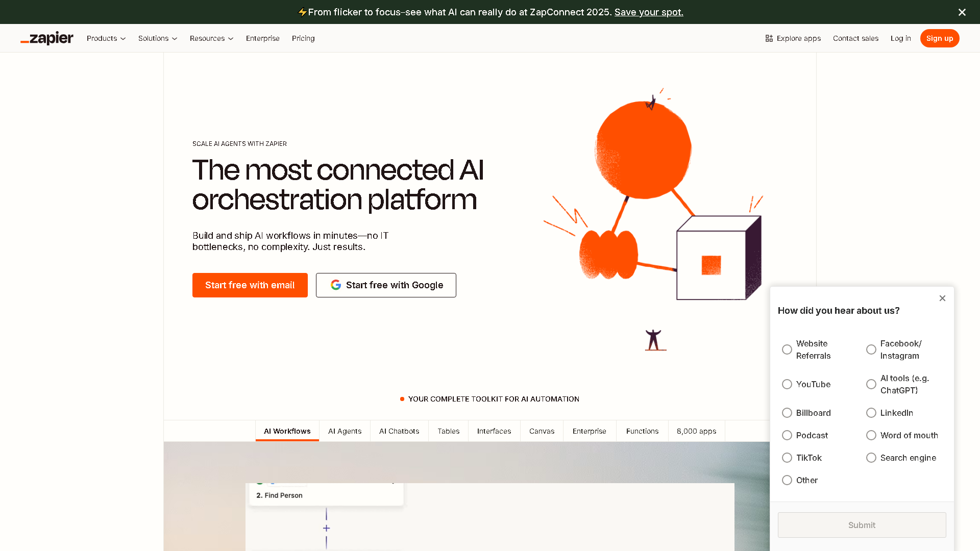Viewport: 980px width, 551px height.
Task: Click Start free with email
Action: point(250,285)
